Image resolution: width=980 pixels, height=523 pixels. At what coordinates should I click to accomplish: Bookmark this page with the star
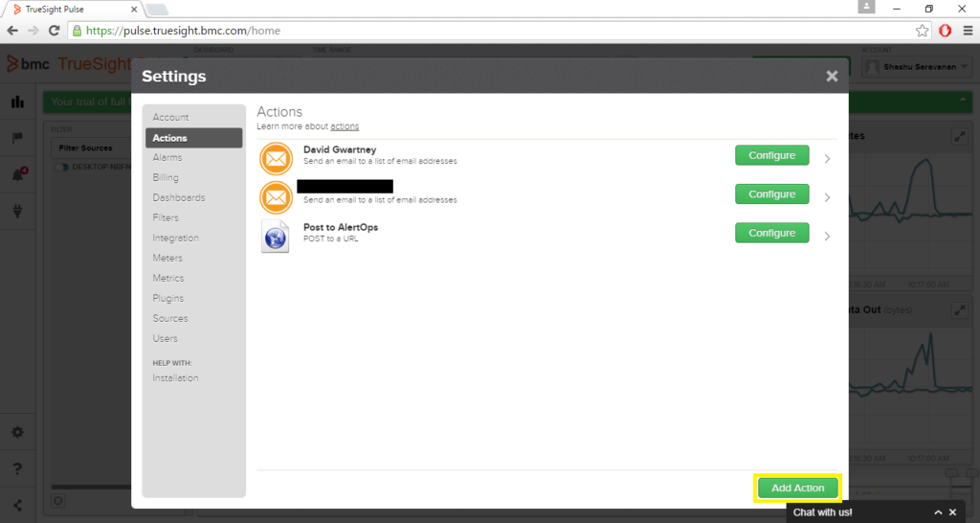[x=922, y=31]
